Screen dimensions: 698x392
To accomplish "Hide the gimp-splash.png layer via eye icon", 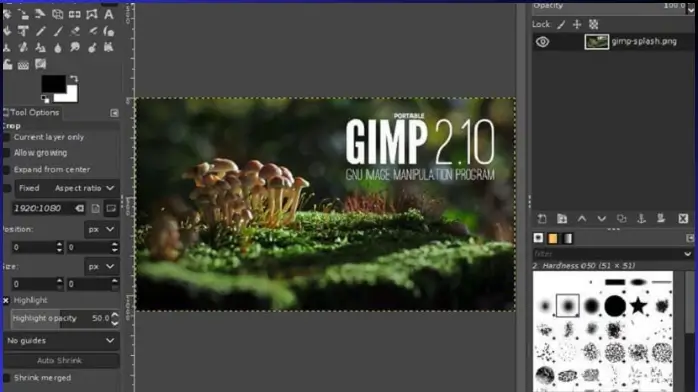I will tap(542, 42).
